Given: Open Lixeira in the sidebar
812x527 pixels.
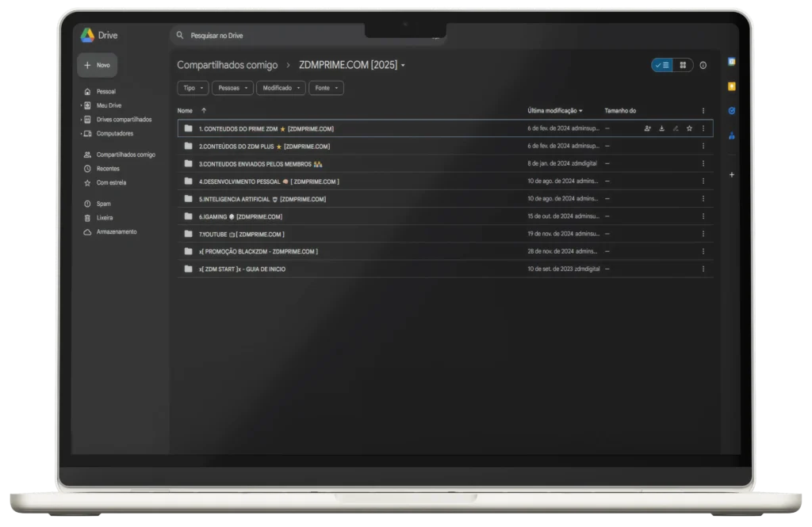Looking at the screenshot, I should (104, 218).
